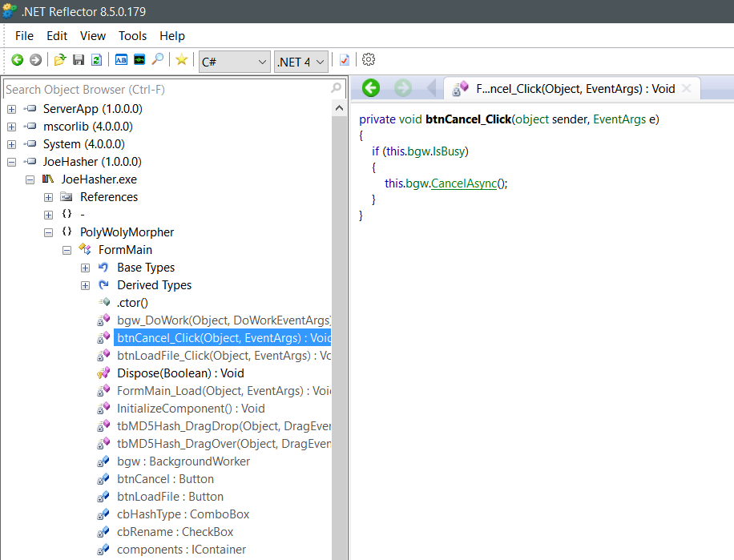Select bgw_DoWork method in tree

224,320
